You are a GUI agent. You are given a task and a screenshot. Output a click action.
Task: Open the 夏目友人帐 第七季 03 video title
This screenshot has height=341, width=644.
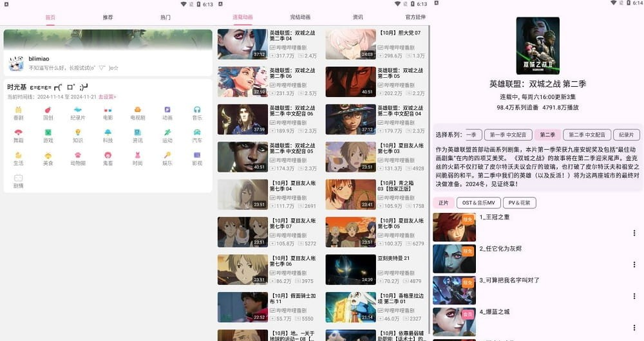(x=401, y=148)
